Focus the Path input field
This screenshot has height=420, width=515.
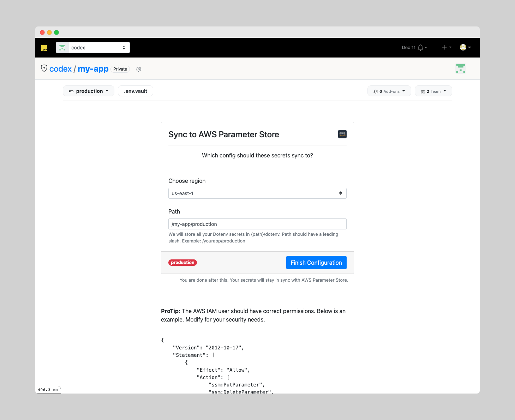pyautogui.click(x=257, y=224)
